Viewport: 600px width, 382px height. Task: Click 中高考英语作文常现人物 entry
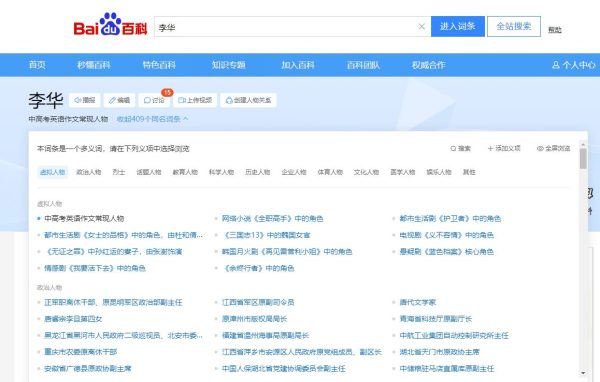[x=84, y=219]
